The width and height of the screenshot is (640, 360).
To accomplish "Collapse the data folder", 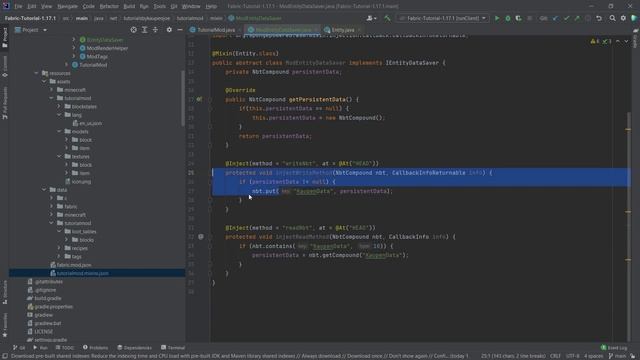I will coord(44,190).
